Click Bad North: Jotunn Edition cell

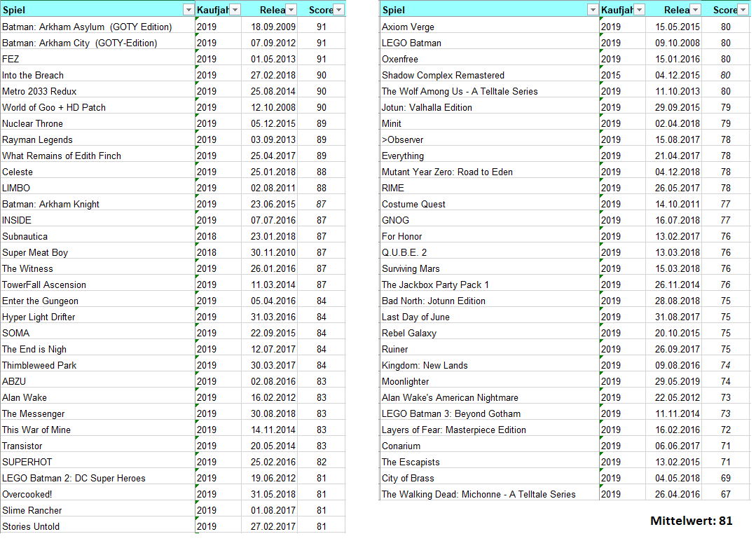[x=489, y=301]
